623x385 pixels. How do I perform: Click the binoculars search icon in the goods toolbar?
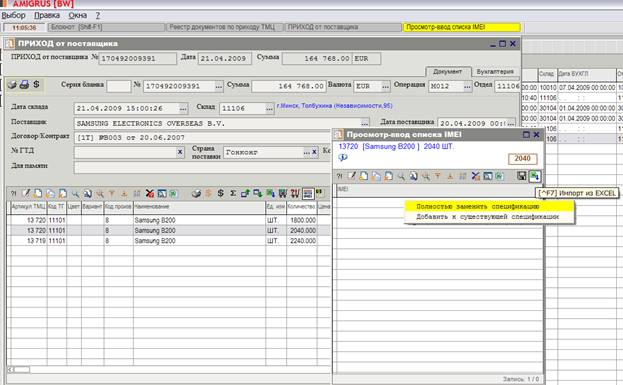click(87, 193)
